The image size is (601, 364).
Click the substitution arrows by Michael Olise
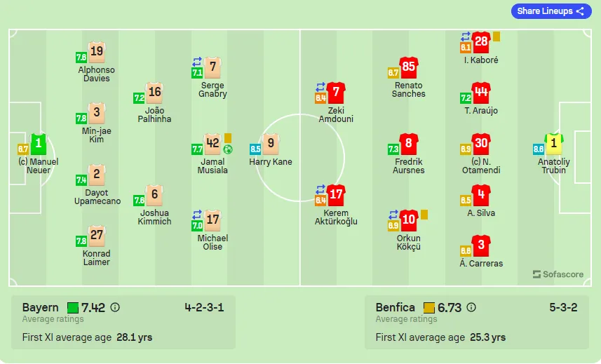(x=196, y=214)
